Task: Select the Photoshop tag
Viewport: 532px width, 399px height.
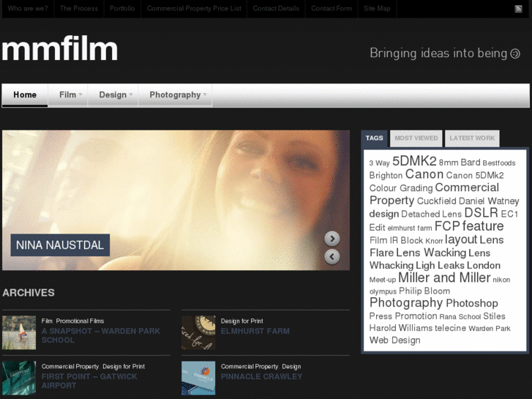Action: [x=472, y=303]
